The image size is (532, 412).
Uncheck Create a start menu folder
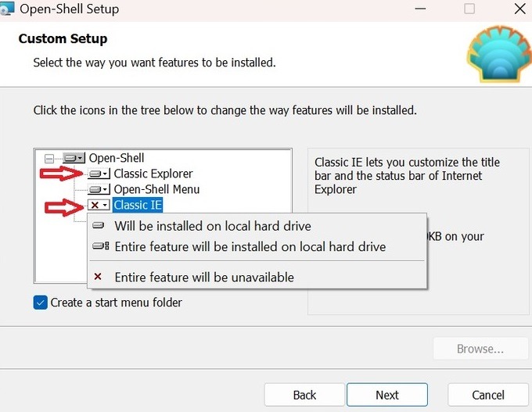pyautogui.click(x=41, y=302)
